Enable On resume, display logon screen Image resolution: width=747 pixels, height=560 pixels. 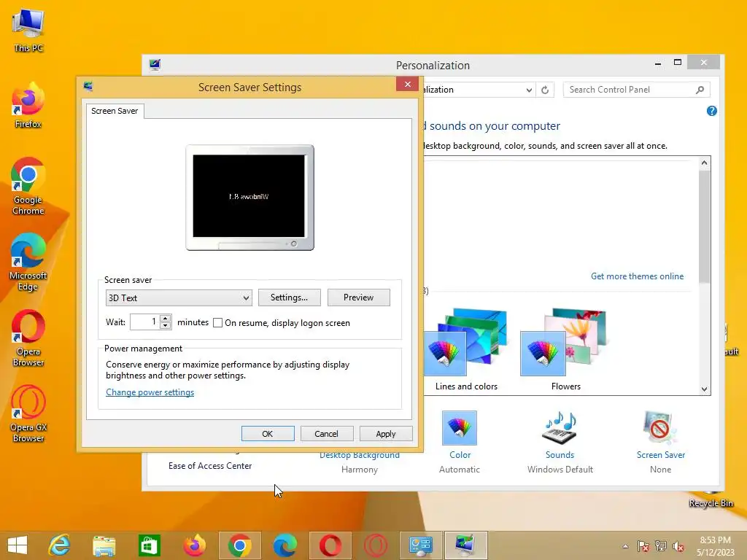[217, 323]
